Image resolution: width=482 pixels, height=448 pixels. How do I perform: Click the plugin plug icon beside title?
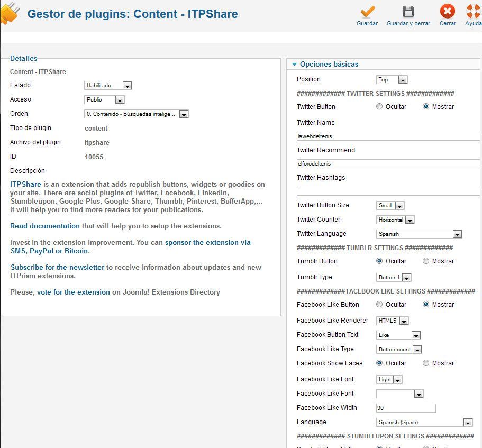(9, 13)
